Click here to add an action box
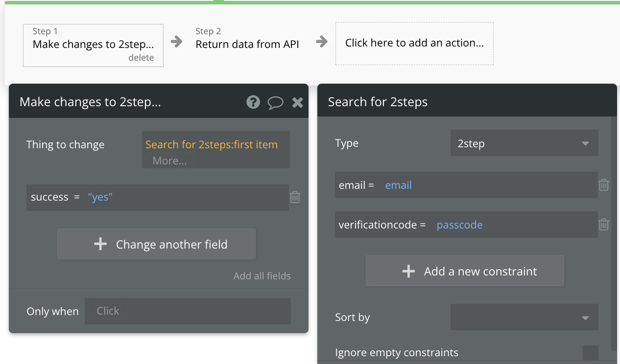The image size is (620, 364). point(414,43)
